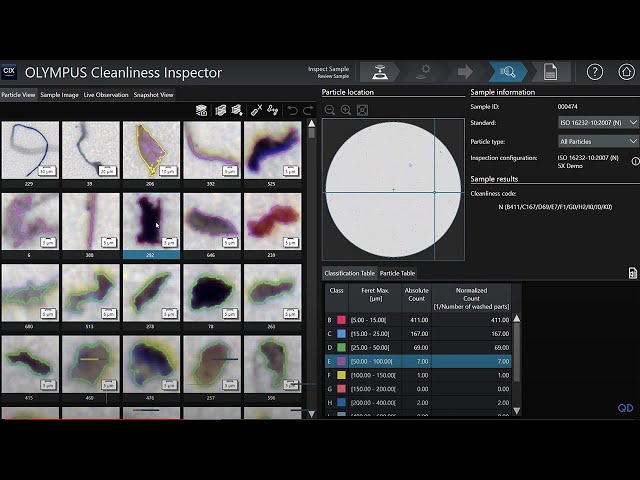Select particle thumbnail 513
Screen dimensions: 640x480
point(91,293)
